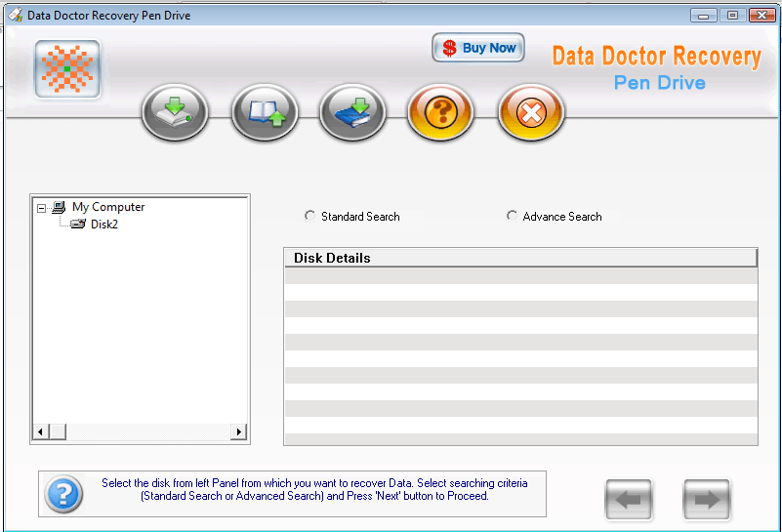782x532 pixels.
Task: Click the tree panel's left scroll arrow
Action: [41, 431]
